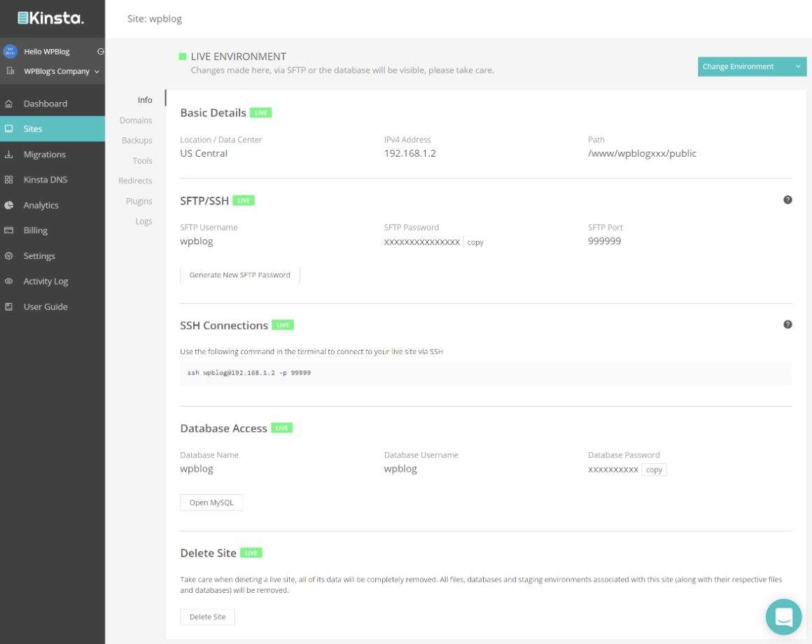The image size is (812, 644).
Task: Open the Kinsta DNS menu item
Action: (x=52, y=180)
